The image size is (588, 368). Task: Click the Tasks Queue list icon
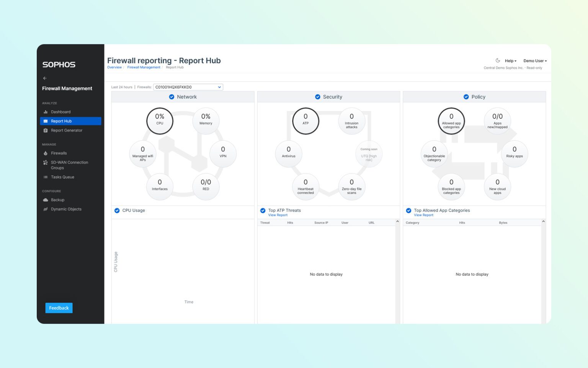pos(45,177)
